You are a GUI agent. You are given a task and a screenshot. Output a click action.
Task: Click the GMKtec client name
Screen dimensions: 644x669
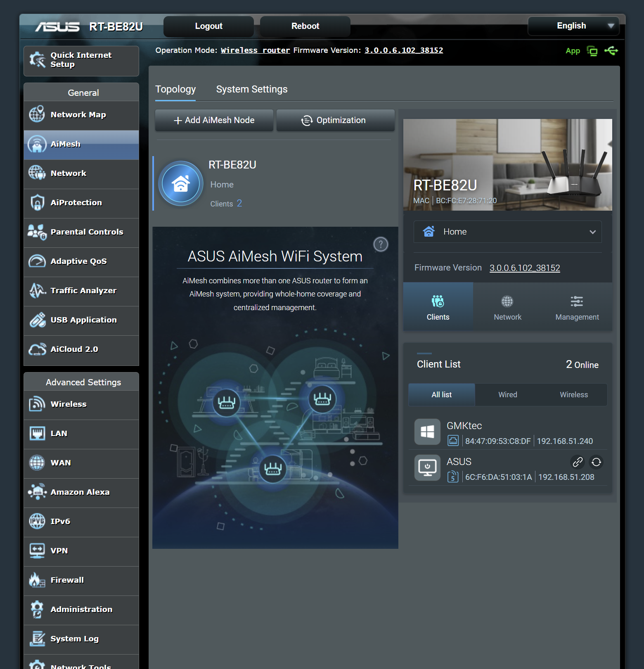(x=464, y=426)
